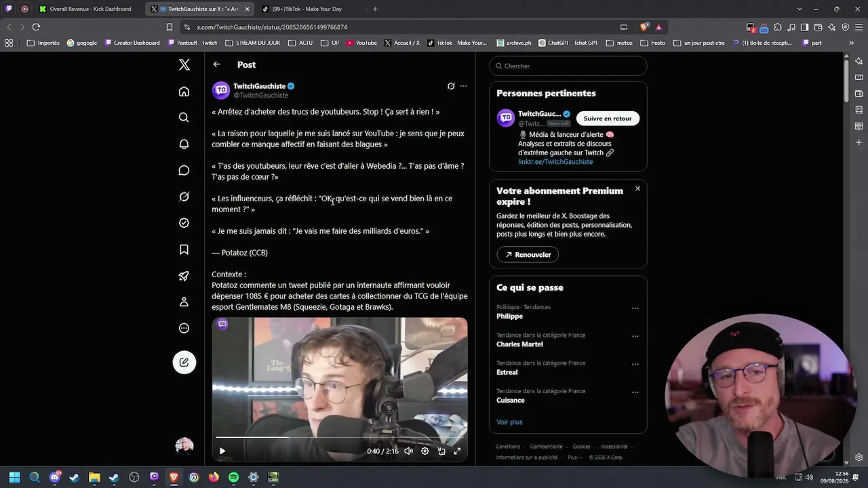This screenshot has height=488, width=868.
Task: Focus the Chercher search field
Action: pos(568,66)
